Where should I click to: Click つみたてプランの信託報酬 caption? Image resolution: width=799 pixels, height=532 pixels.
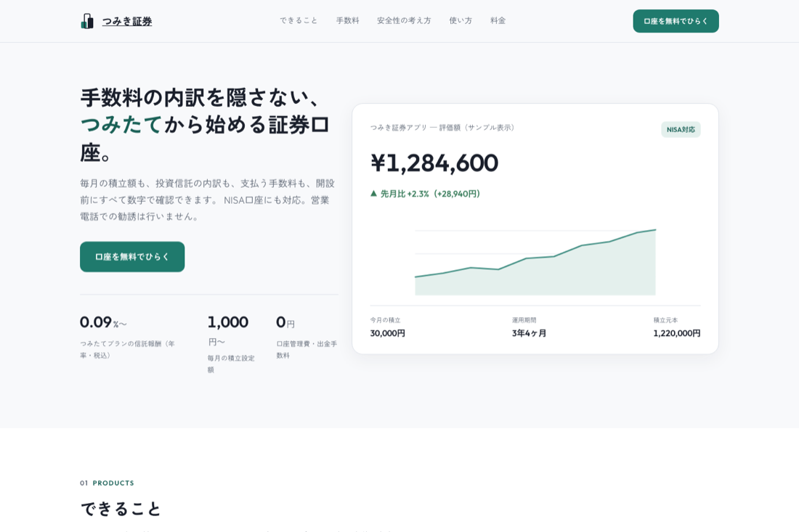tap(127, 349)
